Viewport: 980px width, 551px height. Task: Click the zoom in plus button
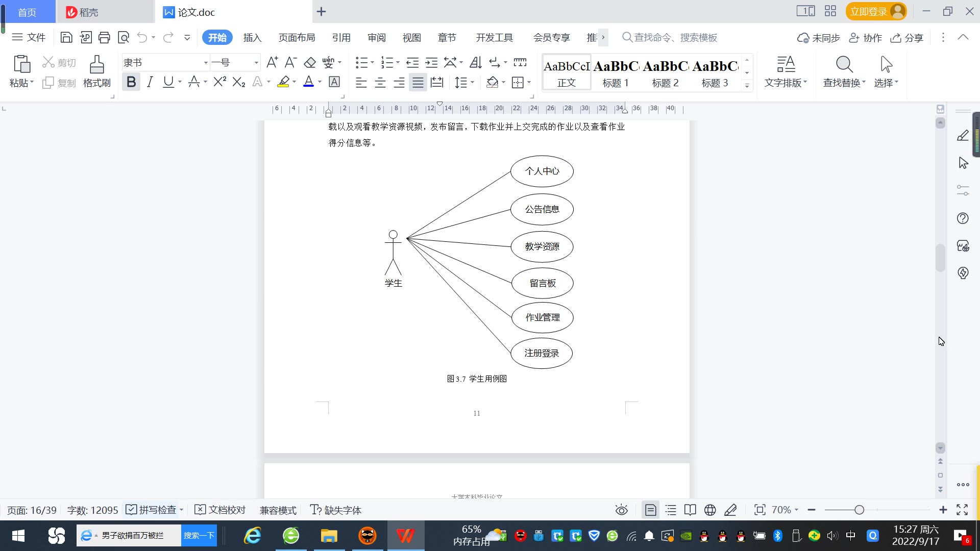click(943, 510)
